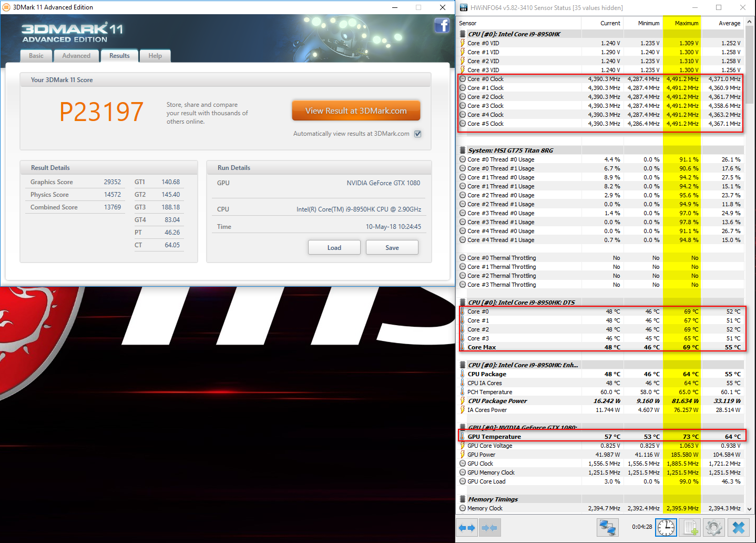The height and width of the screenshot is (543, 756).
Task: Select the GPU Core Voltage row
Action: pos(600,446)
